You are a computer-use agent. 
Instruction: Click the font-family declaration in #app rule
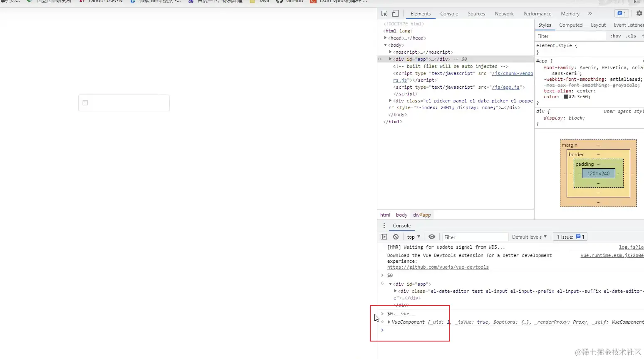[x=593, y=70]
